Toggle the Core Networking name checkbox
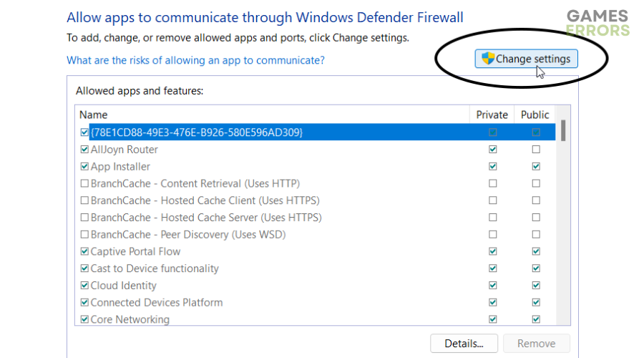The width and height of the screenshot is (644, 358). [x=84, y=319]
